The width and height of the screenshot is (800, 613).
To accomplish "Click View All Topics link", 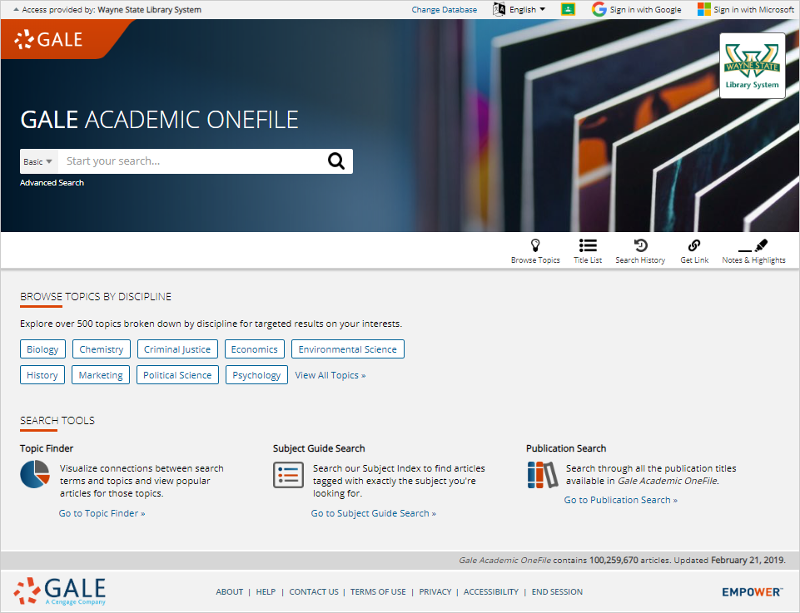I will (331, 375).
